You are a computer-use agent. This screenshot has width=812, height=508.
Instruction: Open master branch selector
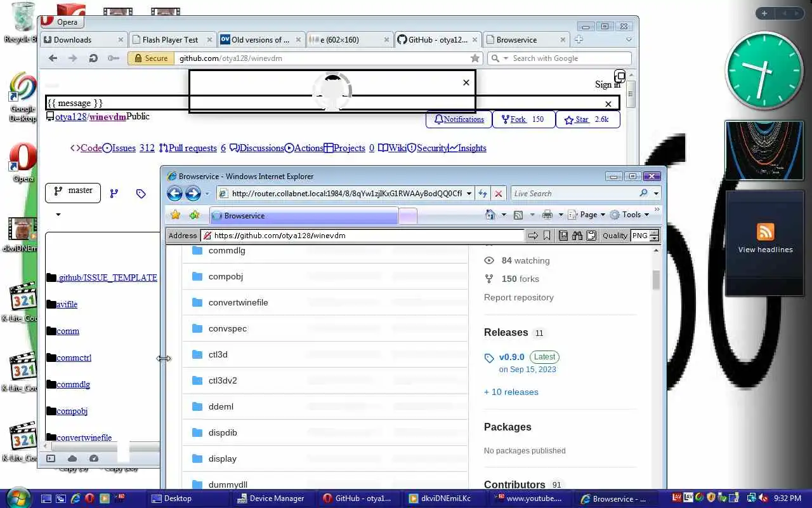pos(73,192)
